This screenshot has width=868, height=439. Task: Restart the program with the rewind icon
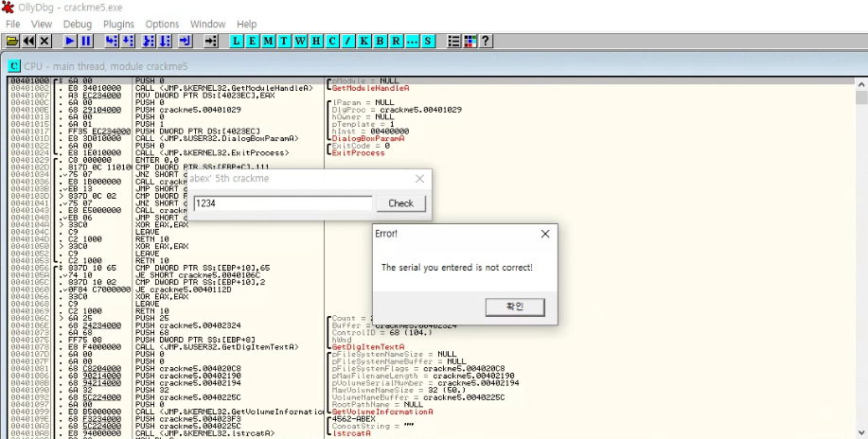point(28,41)
